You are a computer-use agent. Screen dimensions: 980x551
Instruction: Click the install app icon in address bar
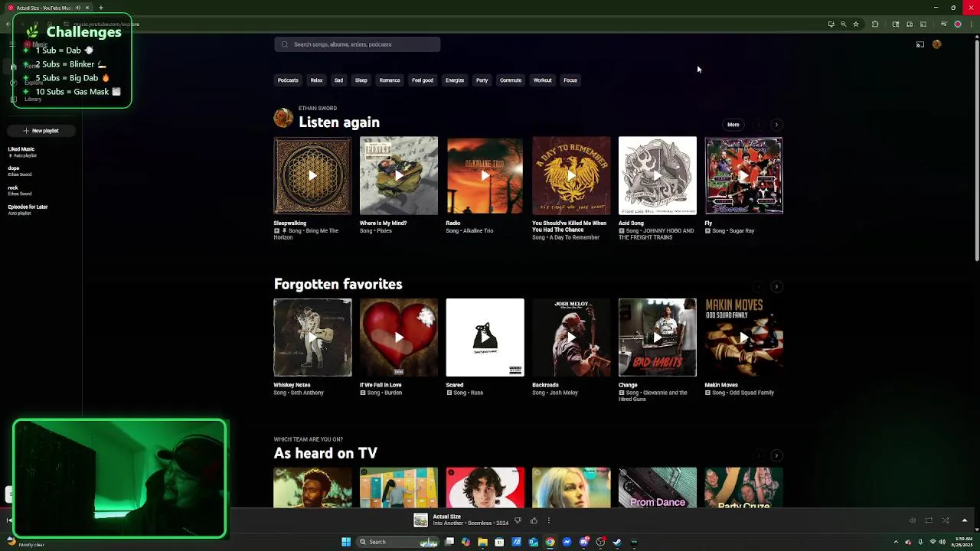pos(831,24)
